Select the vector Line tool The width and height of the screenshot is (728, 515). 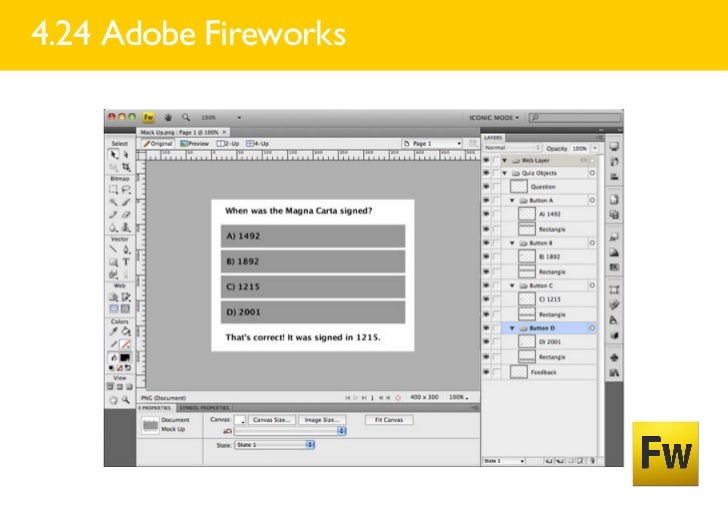114,249
